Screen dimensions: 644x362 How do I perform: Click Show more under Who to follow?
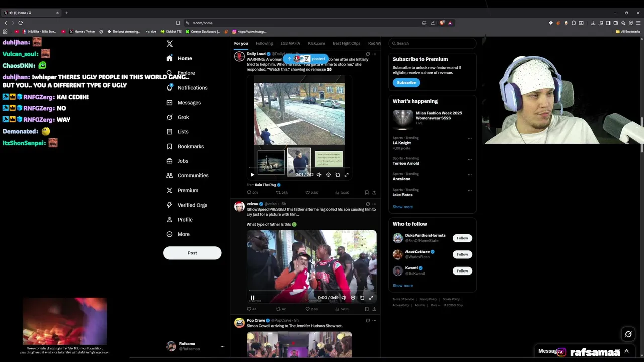[403, 286]
